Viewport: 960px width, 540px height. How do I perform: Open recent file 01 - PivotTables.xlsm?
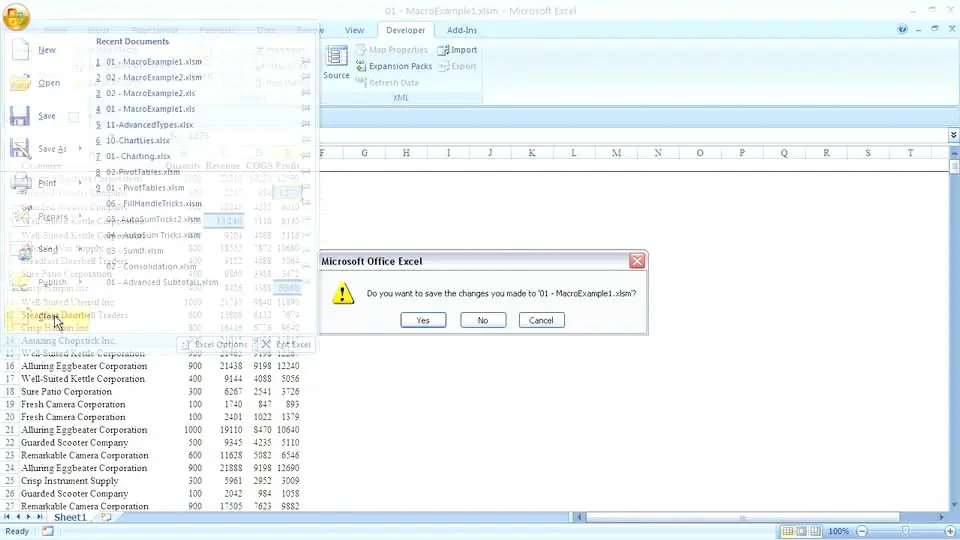click(x=145, y=187)
